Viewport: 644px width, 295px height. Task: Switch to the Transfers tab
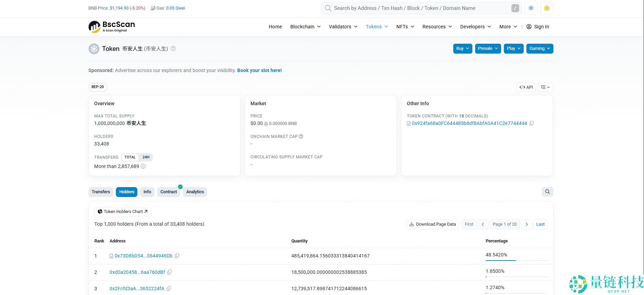pyautogui.click(x=101, y=192)
